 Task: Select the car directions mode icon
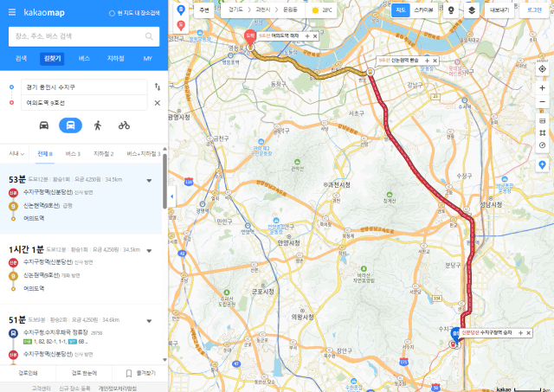point(44,125)
